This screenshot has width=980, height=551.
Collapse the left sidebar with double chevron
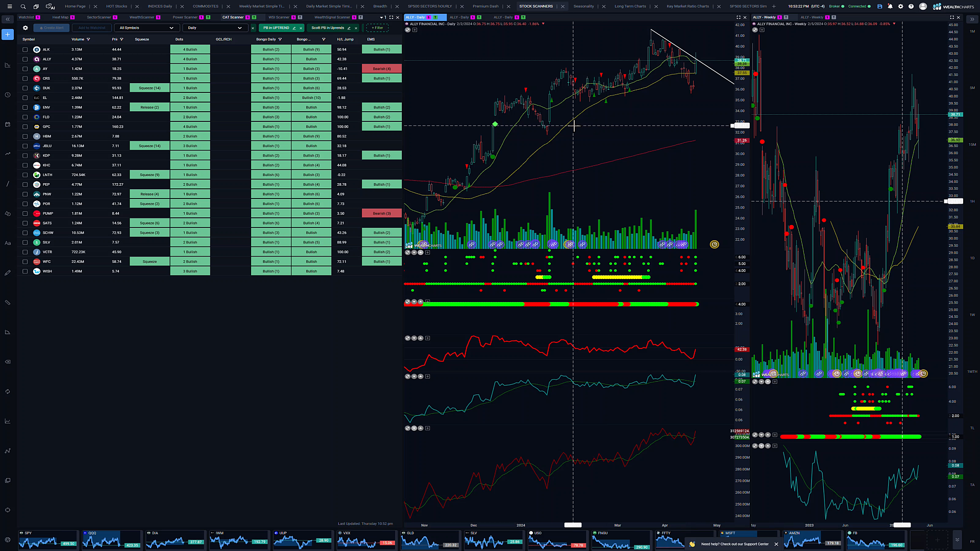(8, 19)
